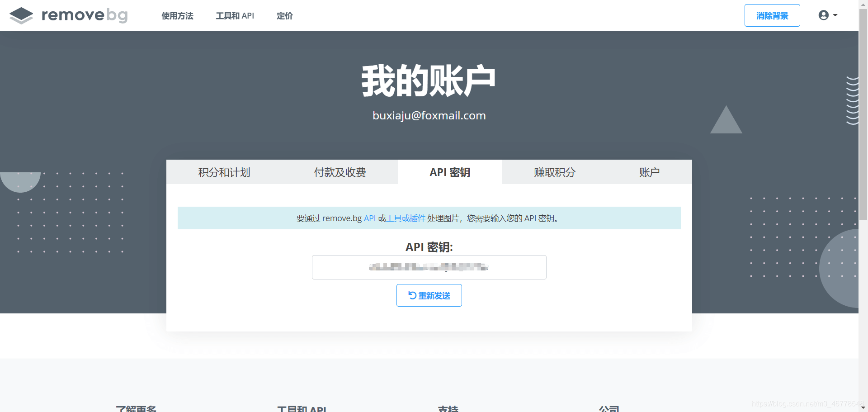Follow the API link in the notice
This screenshot has height=412, width=868.
[369, 218]
